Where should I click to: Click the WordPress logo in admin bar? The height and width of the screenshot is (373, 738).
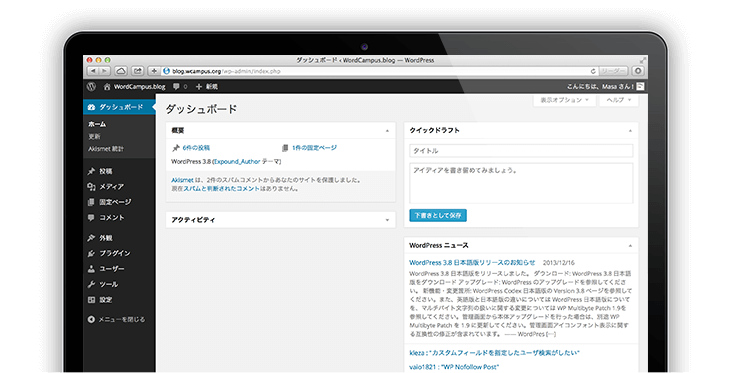pyautogui.click(x=91, y=86)
